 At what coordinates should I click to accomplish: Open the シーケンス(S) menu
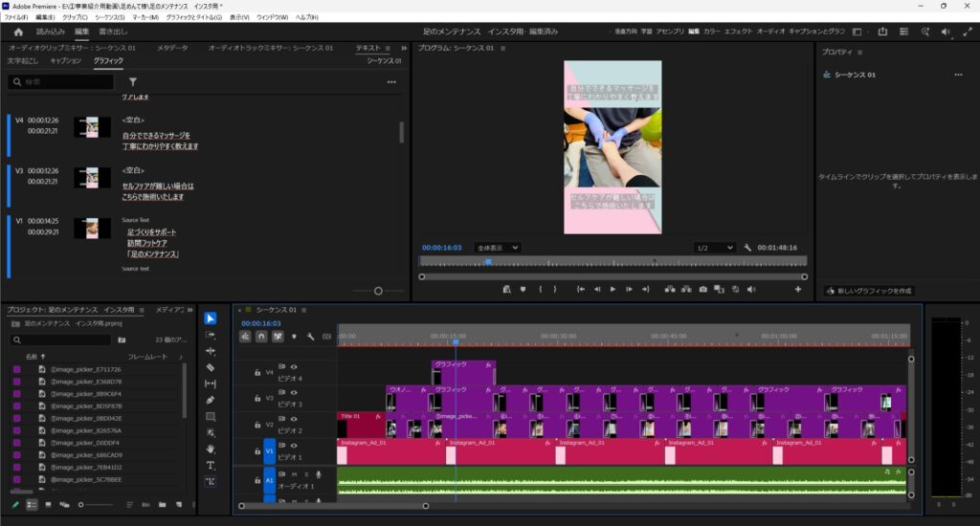(110, 17)
